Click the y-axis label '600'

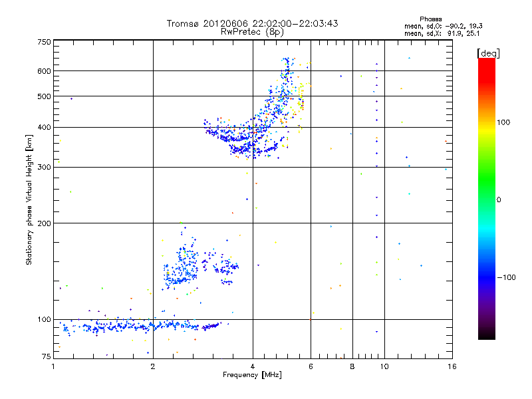[x=44, y=71]
